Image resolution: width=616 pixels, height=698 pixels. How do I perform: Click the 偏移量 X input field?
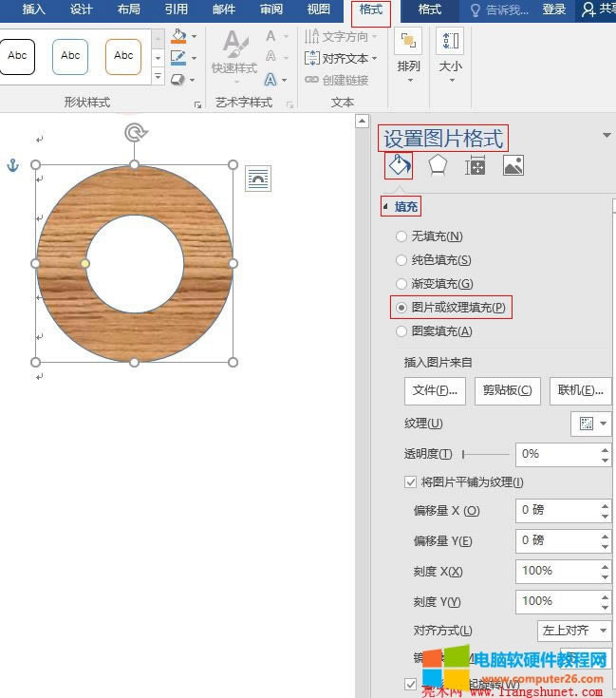[557, 510]
